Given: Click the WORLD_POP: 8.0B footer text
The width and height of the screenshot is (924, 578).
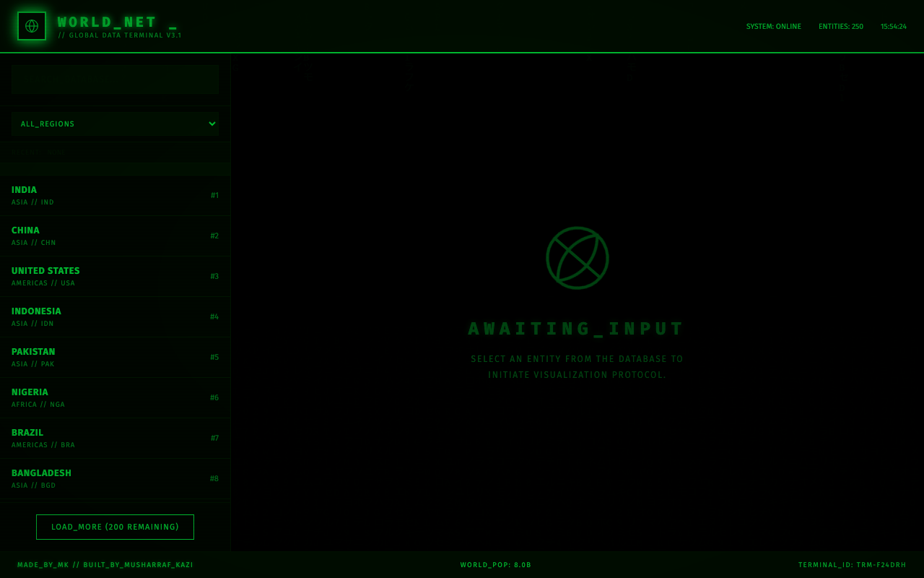Looking at the screenshot, I should click(x=496, y=565).
